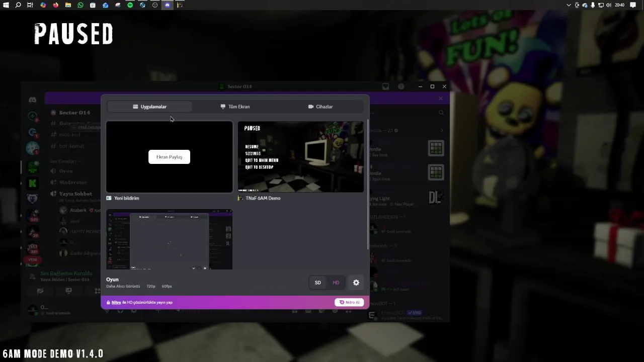This screenshot has width=644, height=362.
Task: Open the bot-komut text channel
Action: pos(71,146)
